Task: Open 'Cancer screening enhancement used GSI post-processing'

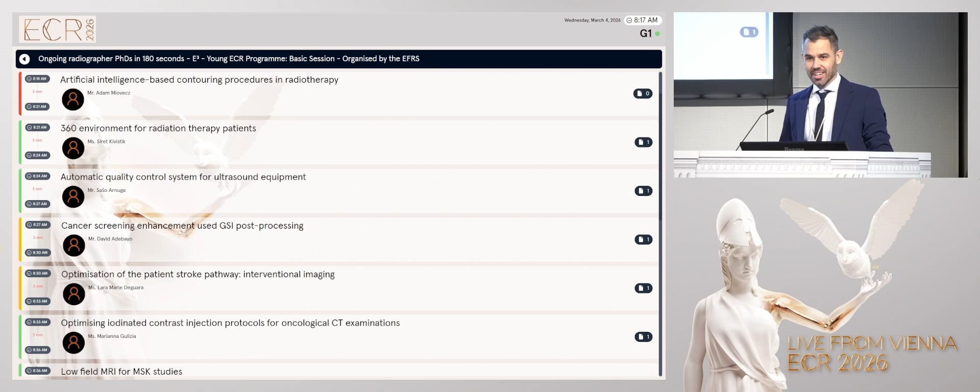Action: tap(182, 226)
